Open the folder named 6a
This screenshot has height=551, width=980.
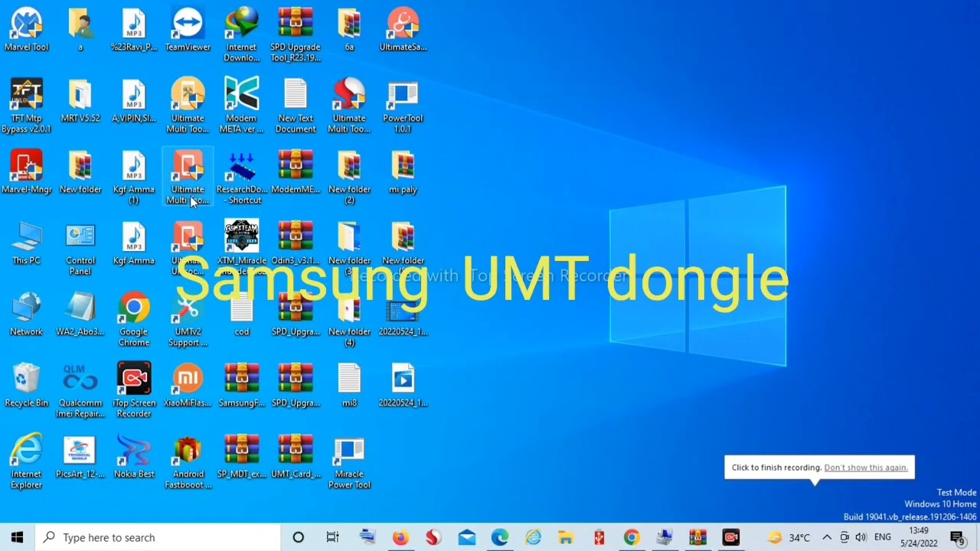349,31
